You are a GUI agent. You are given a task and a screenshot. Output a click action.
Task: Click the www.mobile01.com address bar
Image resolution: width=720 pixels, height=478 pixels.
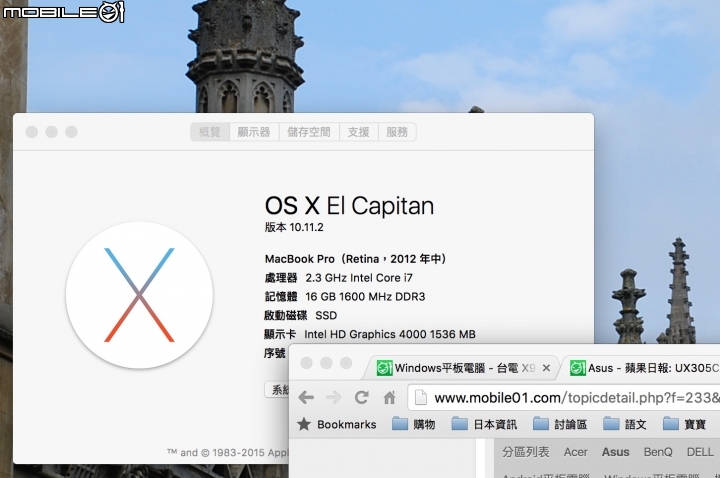tap(564, 398)
